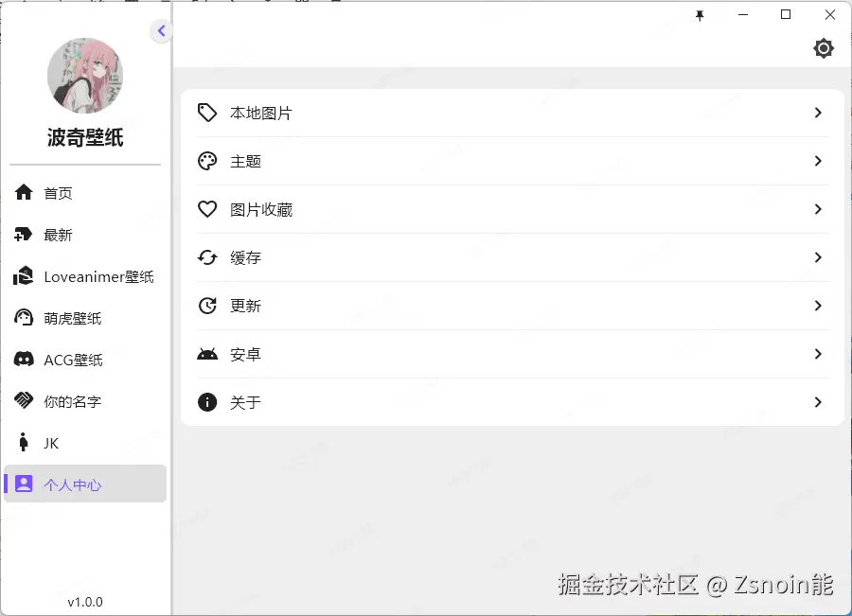
Task: Click the heart icon for 图片收藏
Action: pyautogui.click(x=207, y=209)
